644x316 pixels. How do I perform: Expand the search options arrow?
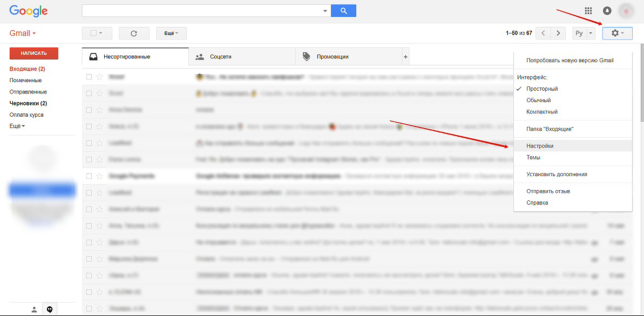[x=326, y=11]
